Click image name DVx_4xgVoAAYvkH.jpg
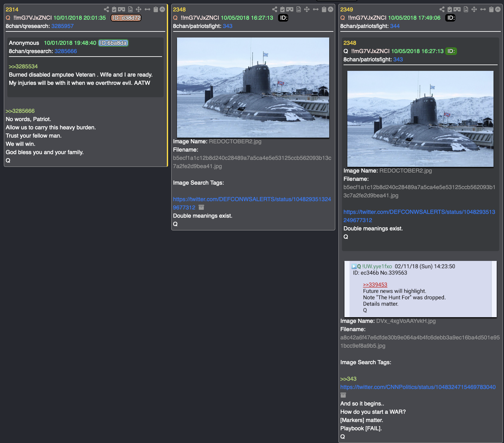 click(x=406, y=321)
